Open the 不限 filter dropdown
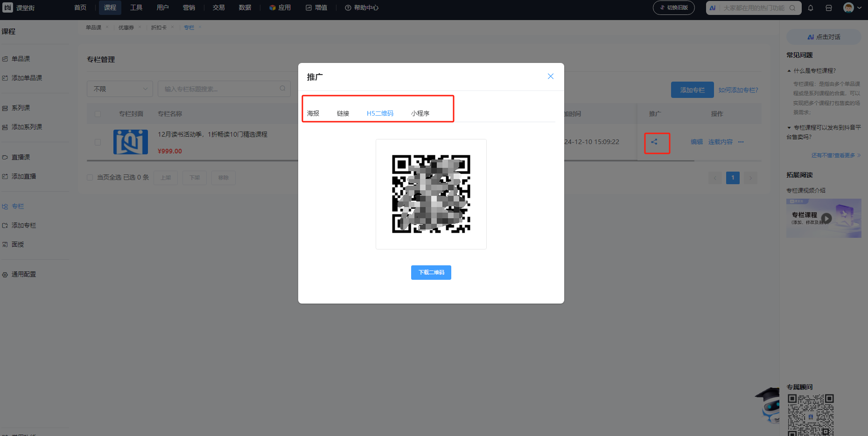This screenshot has width=868, height=436. coord(120,89)
